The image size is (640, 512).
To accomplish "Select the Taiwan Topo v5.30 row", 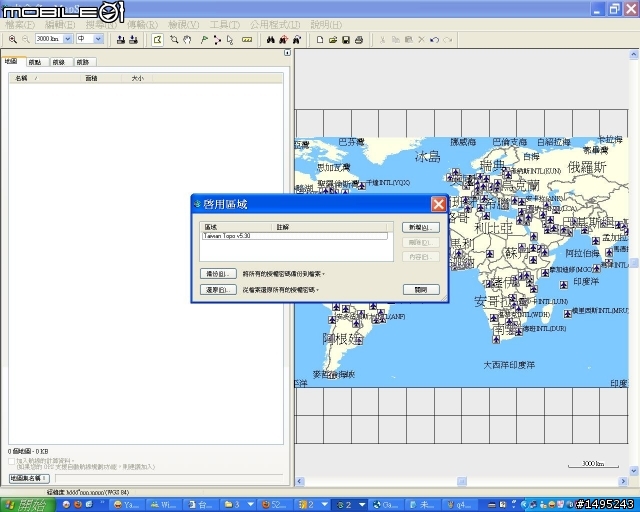I will (294, 236).
